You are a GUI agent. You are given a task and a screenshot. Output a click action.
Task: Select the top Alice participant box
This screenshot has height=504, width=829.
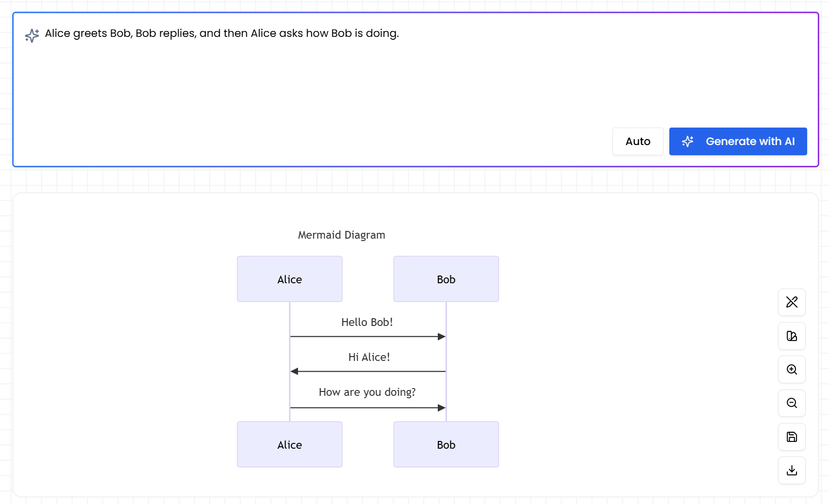[x=289, y=279]
